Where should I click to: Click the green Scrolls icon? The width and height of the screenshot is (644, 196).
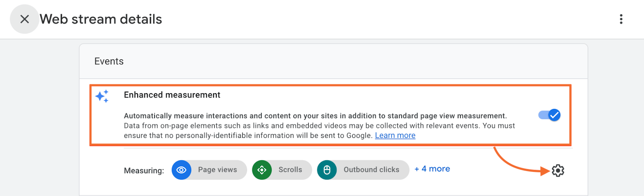(x=262, y=170)
